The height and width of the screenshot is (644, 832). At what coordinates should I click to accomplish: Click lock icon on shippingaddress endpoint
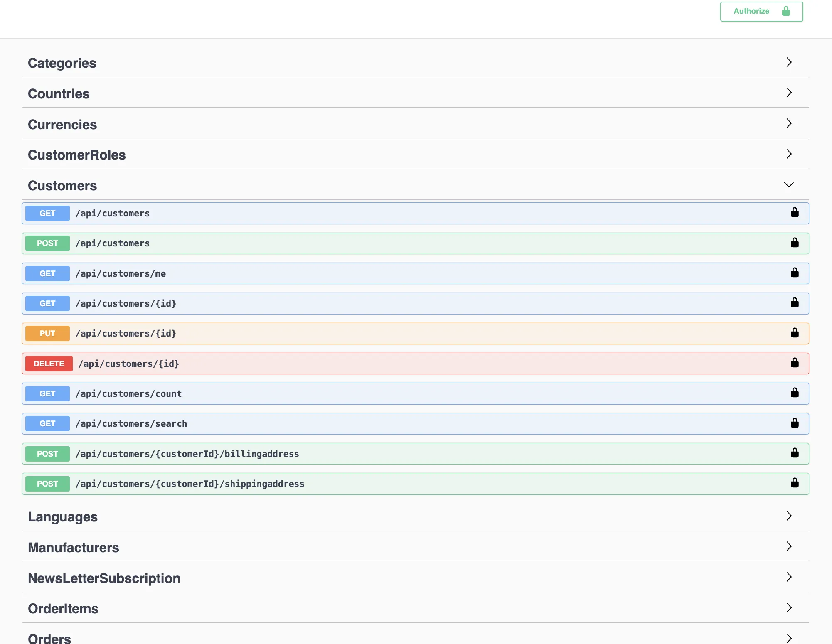[x=795, y=483]
